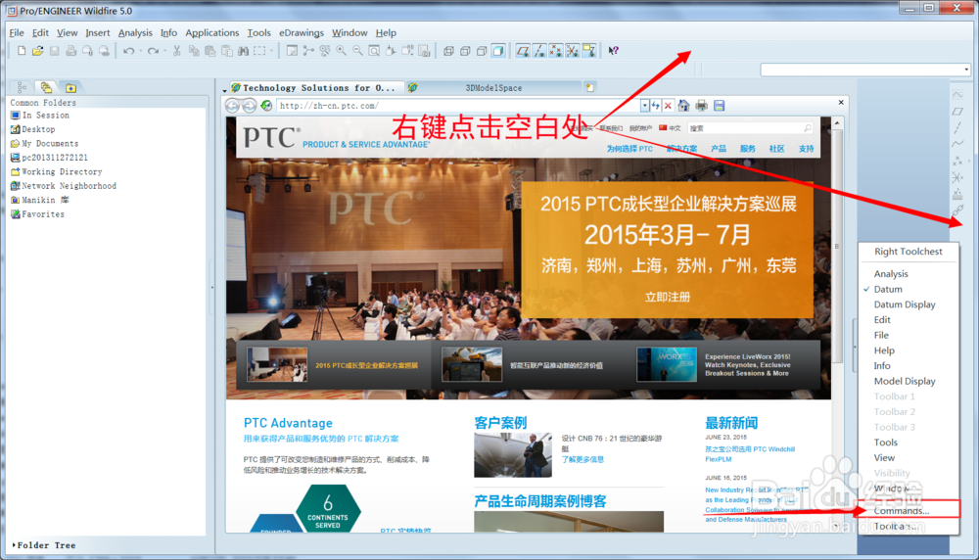979x560 pixels.
Task: Open the eDrawings menu
Action: click(302, 32)
